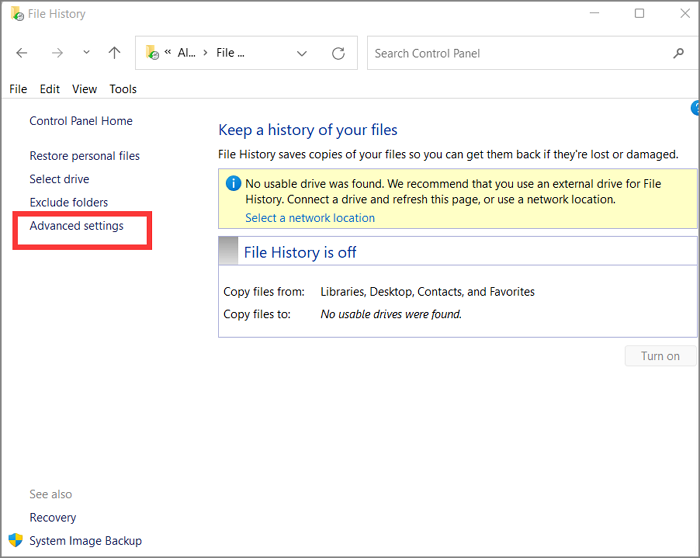Go up one level with Up arrow

[114, 53]
